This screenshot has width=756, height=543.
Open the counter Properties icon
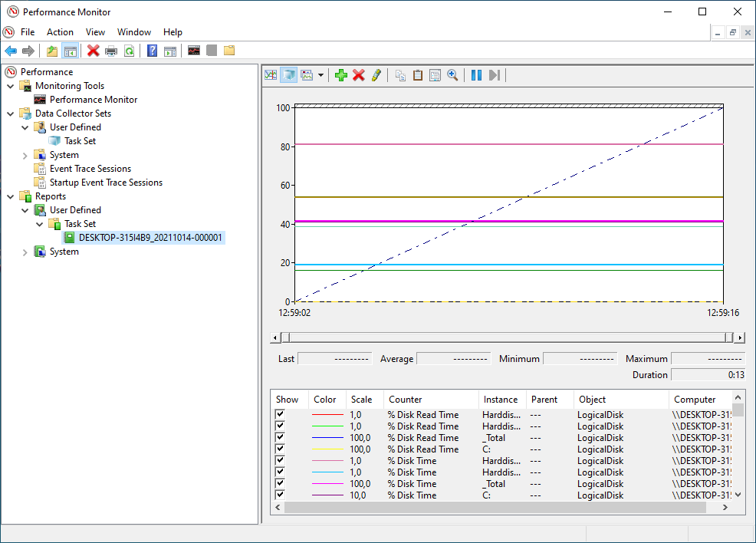435,74
